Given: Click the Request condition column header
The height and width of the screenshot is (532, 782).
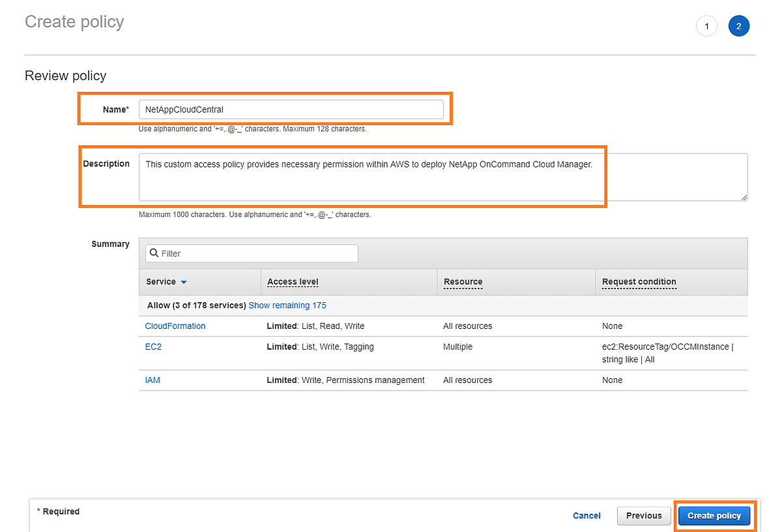Looking at the screenshot, I should (x=639, y=282).
